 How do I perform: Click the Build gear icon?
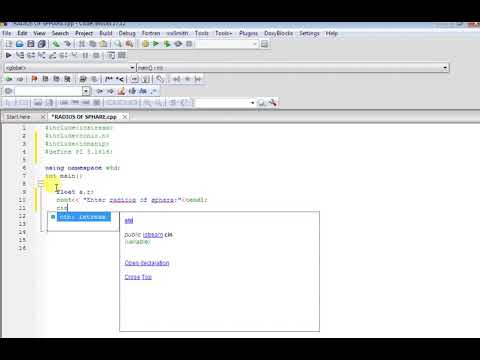coord(145,44)
